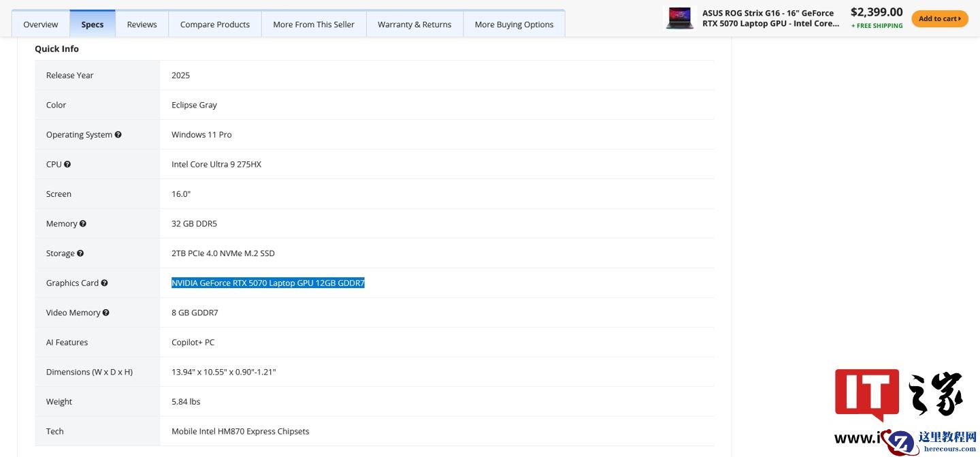Click the CPU help icon
The image size is (980, 457).
click(67, 164)
